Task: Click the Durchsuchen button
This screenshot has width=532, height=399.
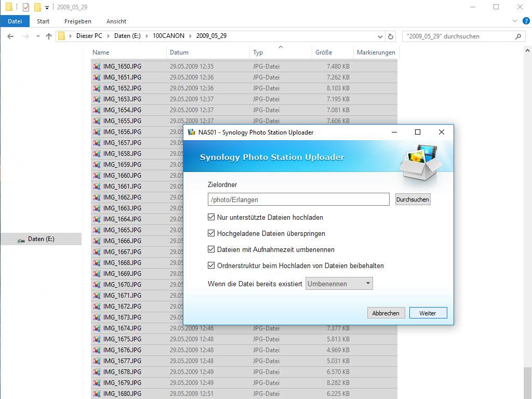Action: (413, 199)
